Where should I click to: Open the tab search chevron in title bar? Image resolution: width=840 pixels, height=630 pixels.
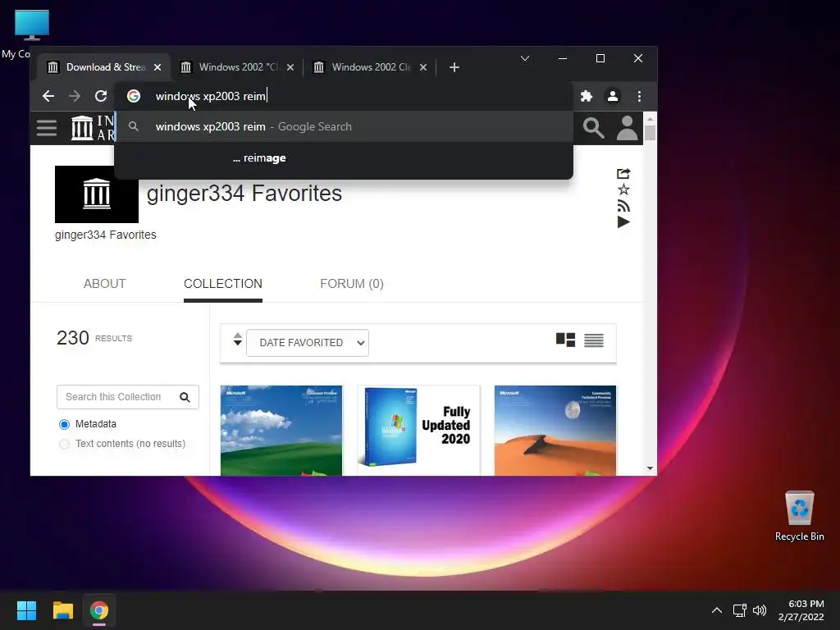tap(525, 58)
